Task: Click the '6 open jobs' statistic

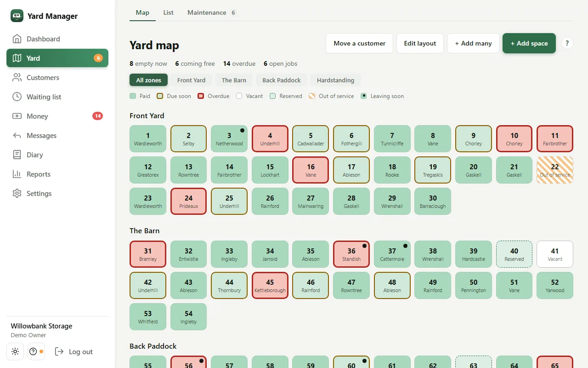Action: point(280,63)
